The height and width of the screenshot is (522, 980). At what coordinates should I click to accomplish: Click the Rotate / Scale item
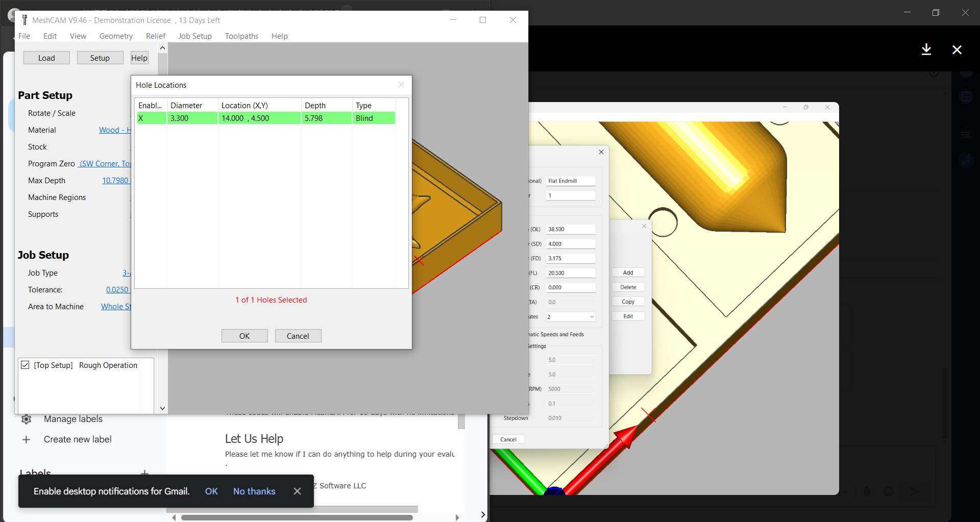point(52,113)
